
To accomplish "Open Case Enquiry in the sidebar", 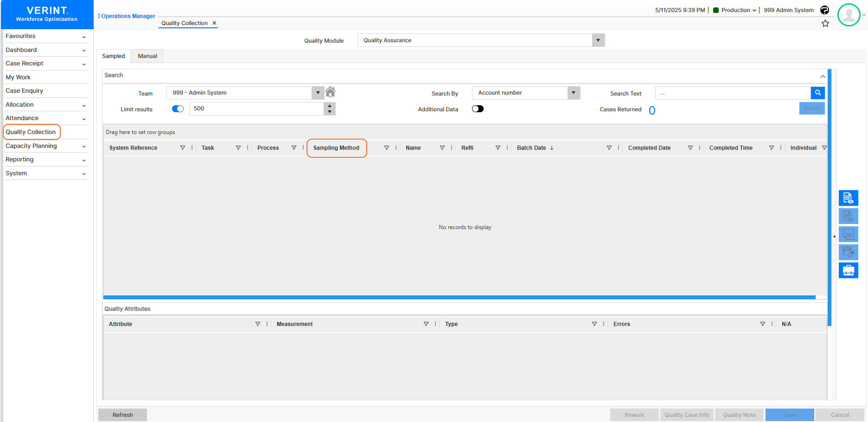I will point(25,91).
